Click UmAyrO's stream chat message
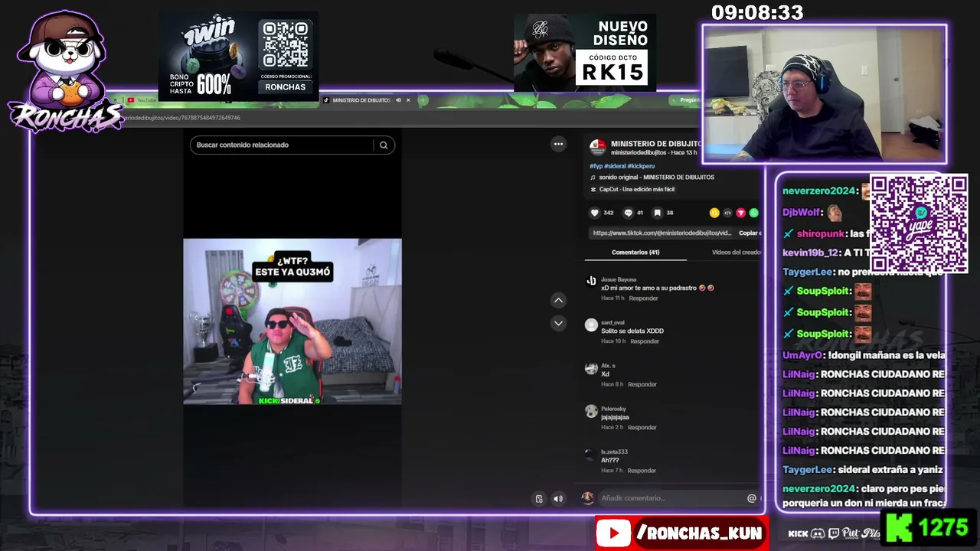Viewport: 980px width, 551px height. click(864, 355)
